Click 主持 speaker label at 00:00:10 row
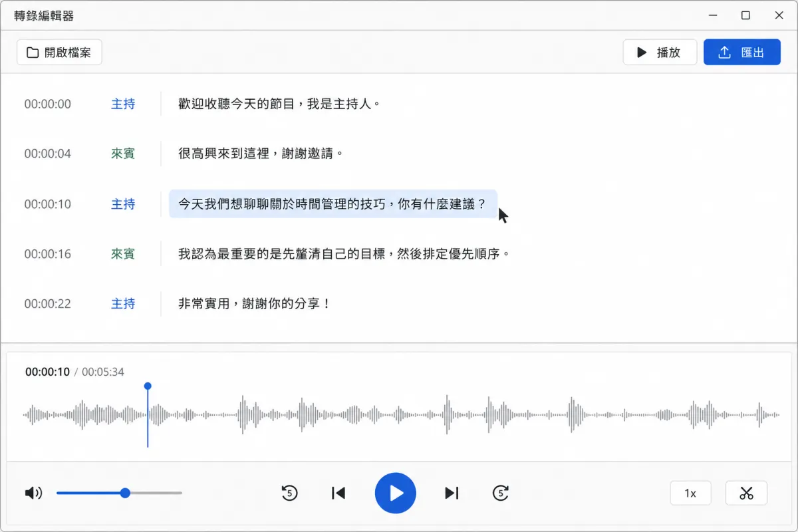798x532 pixels. coord(123,204)
